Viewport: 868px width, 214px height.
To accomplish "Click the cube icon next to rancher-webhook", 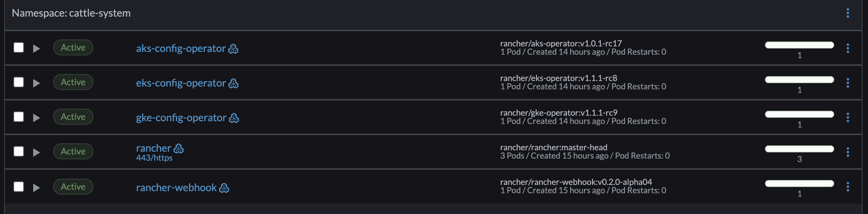I will tap(224, 188).
